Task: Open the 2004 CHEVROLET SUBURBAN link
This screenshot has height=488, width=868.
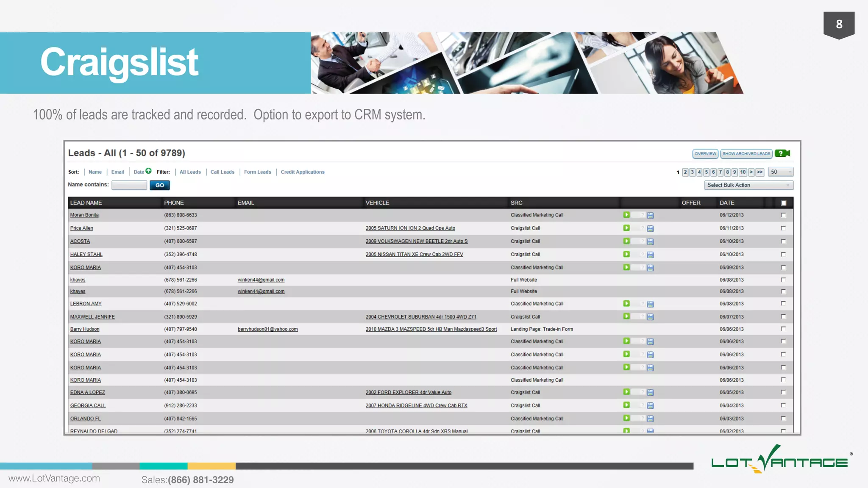Action: click(421, 316)
